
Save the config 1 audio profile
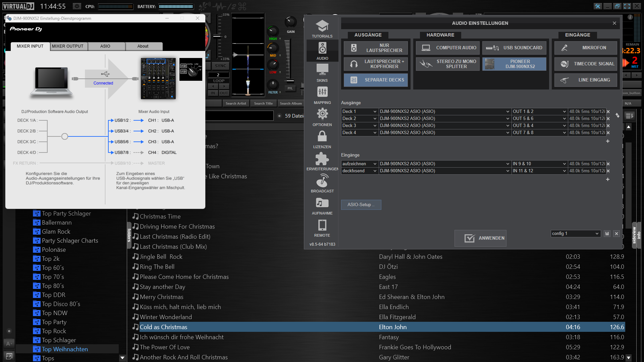[x=607, y=234]
